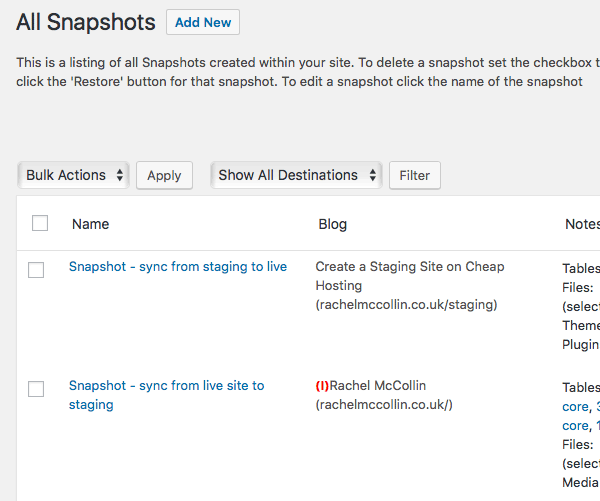This screenshot has width=600, height=501.
Task: Click the Name column header
Action: [x=91, y=224]
